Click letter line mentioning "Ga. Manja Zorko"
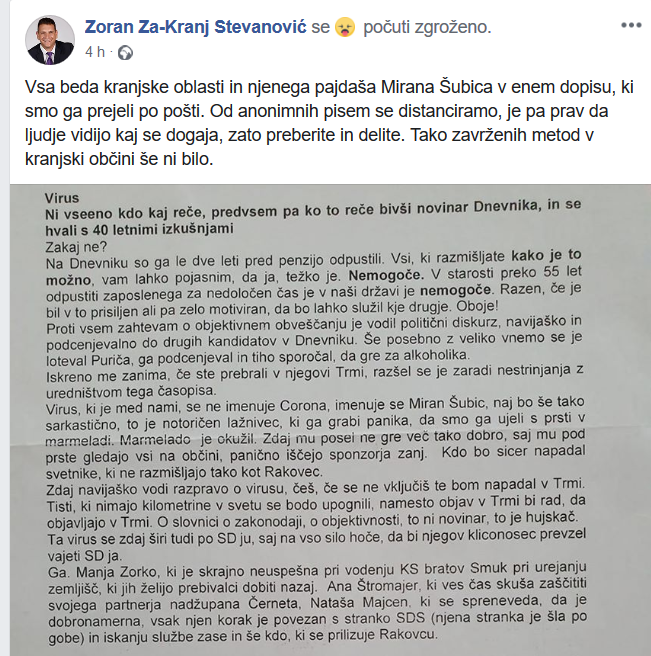This screenshot has height=656, width=651. 317,570
